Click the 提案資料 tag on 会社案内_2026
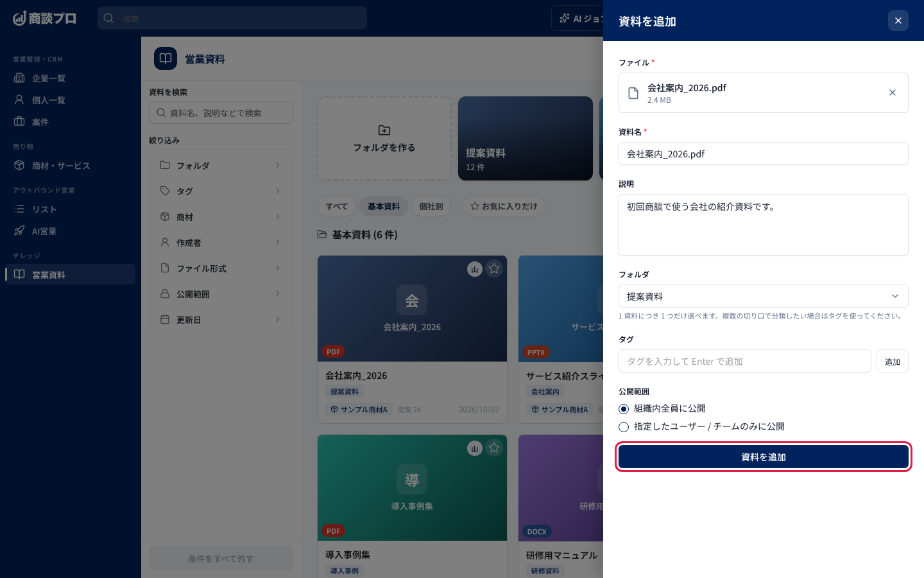The width and height of the screenshot is (924, 578). [345, 392]
